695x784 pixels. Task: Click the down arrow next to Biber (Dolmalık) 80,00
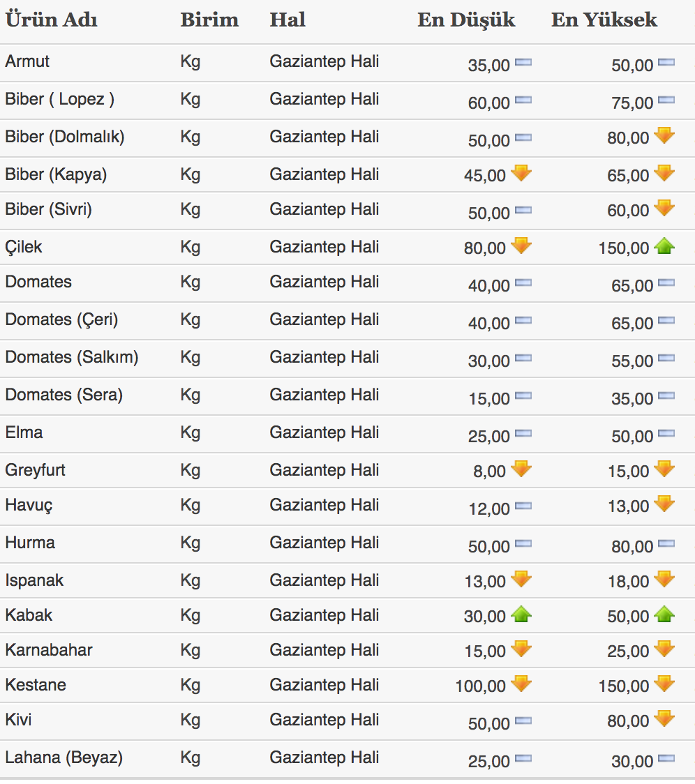(664, 136)
